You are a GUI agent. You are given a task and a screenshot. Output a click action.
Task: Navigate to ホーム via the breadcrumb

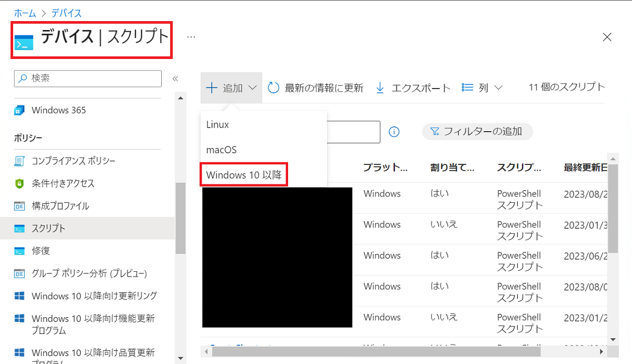pyautogui.click(x=25, y=13)
